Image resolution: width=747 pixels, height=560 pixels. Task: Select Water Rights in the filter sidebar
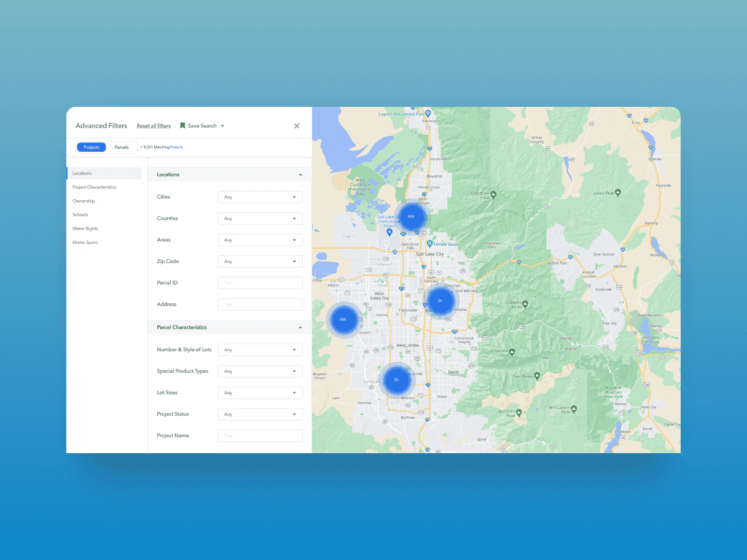85,228
